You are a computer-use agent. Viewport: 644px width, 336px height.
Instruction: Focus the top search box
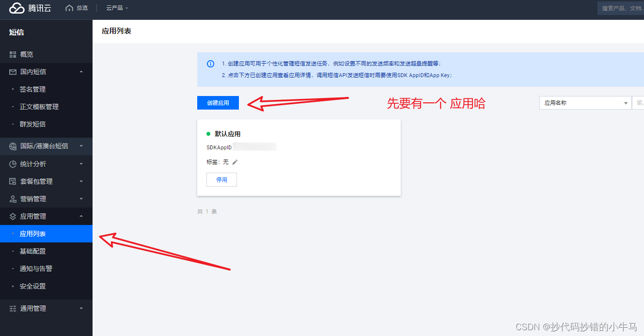click(621, 8)
